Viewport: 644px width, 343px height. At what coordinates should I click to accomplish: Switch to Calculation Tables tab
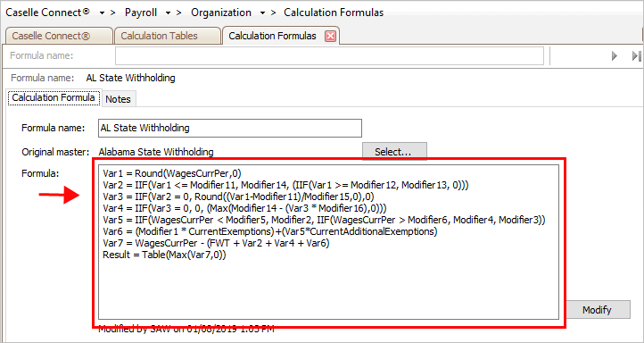click(x=167, y=36)
